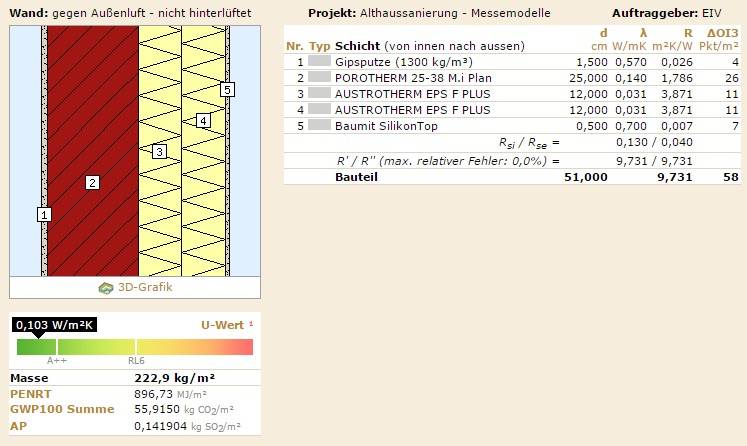Click the Gipsputze type swatch
The image size is (747, 446).
(319, 61)
